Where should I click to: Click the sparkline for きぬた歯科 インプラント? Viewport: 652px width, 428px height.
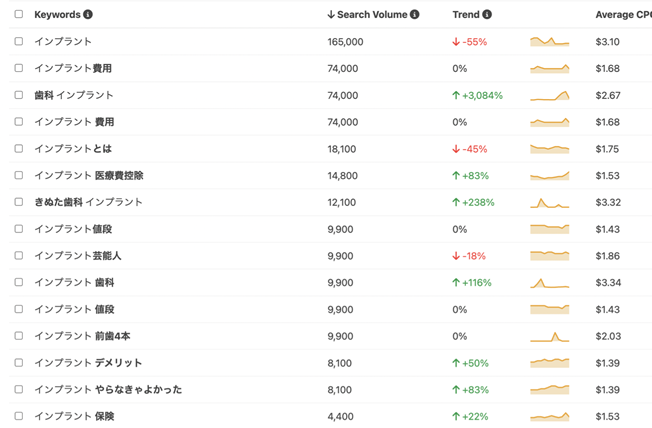point(549,203)
